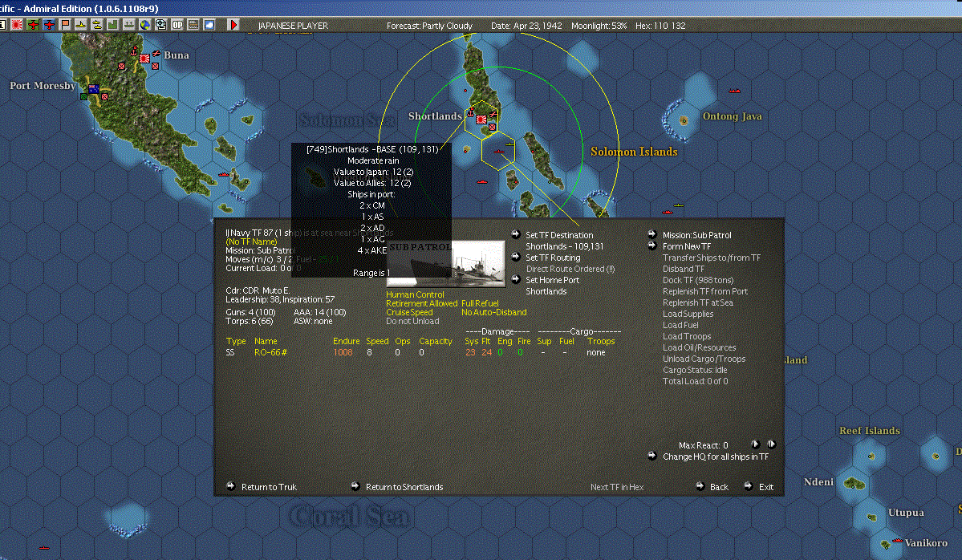Image resolution: width=962 pixels, height=560 pixels.
Task: Click the Name column header
Action: [x=266, y=341]
